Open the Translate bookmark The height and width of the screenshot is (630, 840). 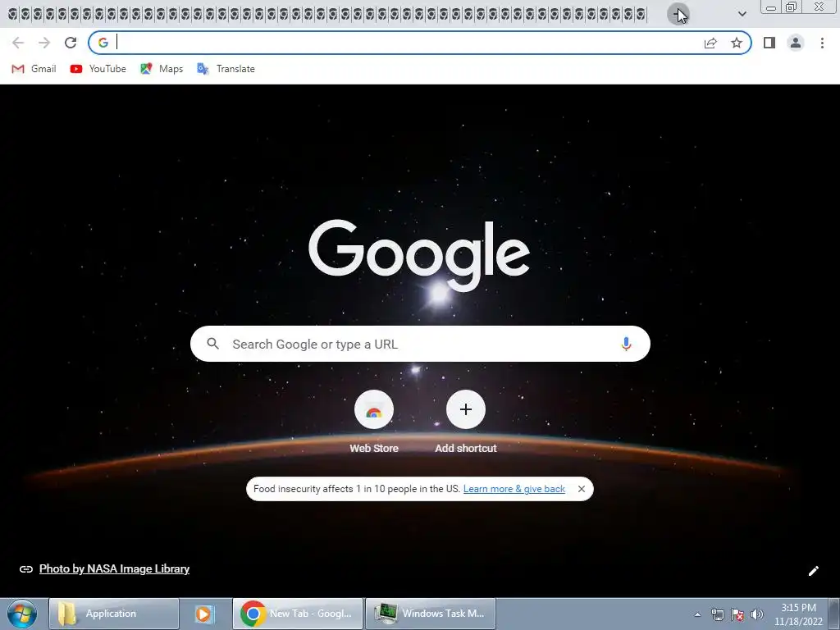point(226,69)
